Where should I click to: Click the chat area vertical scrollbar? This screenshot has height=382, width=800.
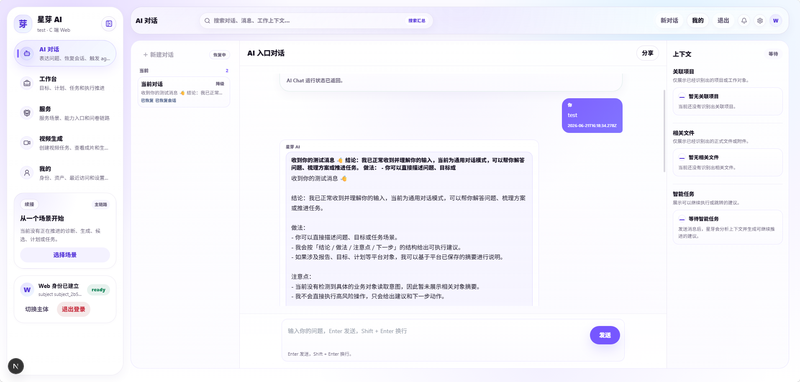(x=664, y=131)
